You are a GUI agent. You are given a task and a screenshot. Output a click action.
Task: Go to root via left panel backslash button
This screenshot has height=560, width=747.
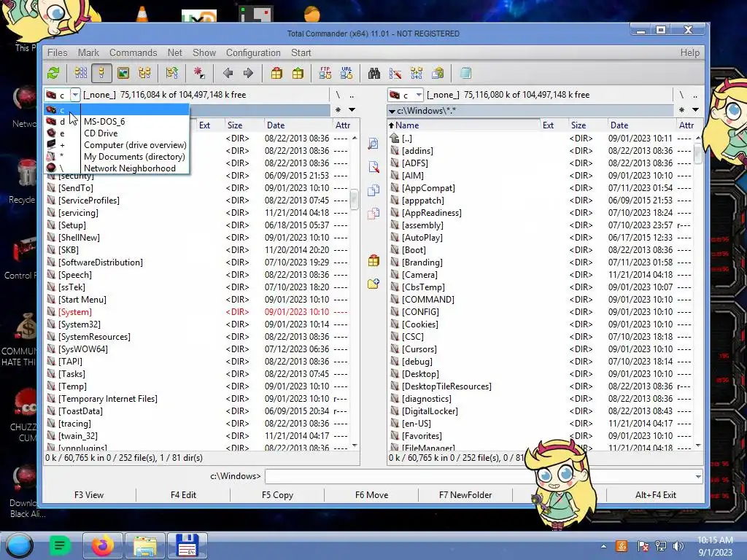pyautogui.click(x=338, y=95)
